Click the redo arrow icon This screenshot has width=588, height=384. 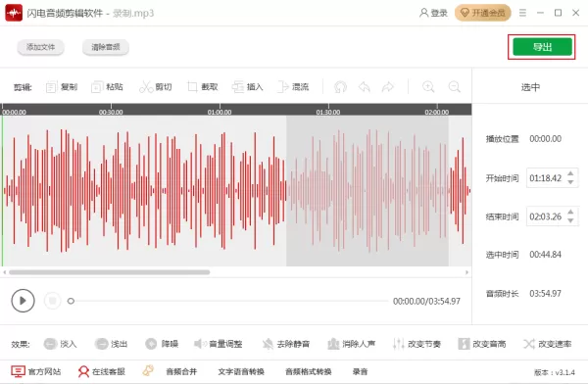[x=388, y=87]
